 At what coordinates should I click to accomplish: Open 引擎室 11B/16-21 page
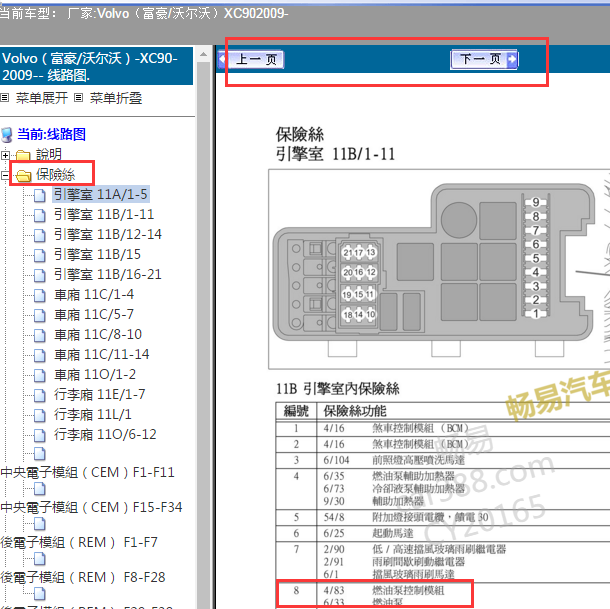107,274
